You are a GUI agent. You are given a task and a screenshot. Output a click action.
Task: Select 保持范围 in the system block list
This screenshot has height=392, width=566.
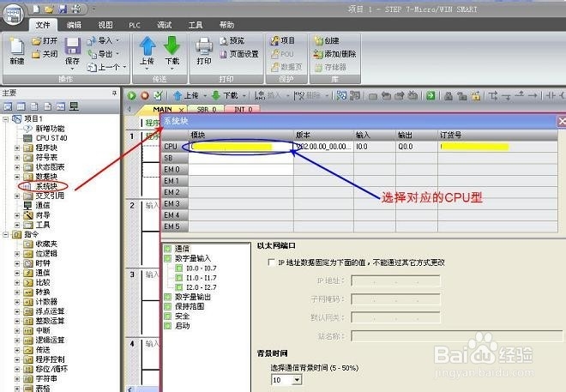(190, 306)
